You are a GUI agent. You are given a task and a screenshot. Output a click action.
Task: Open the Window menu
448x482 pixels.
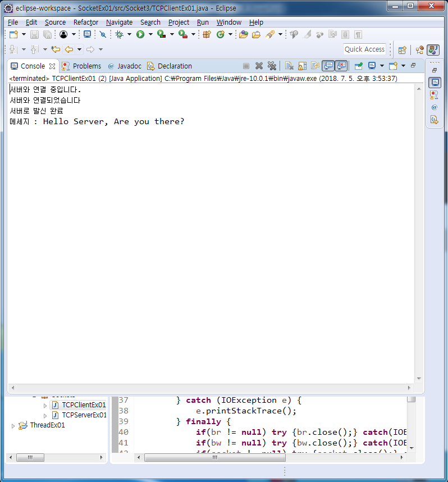[229, 22]
